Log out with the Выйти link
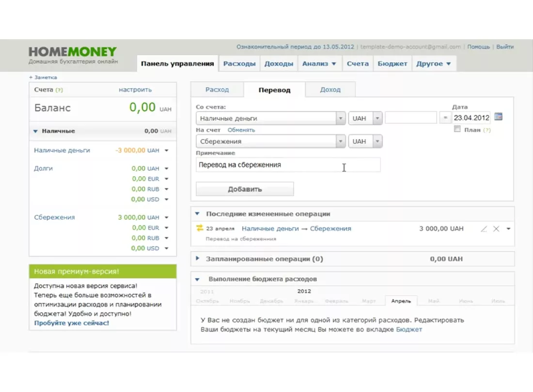Viewport: 533px width, 392px height. coord(505,47)
